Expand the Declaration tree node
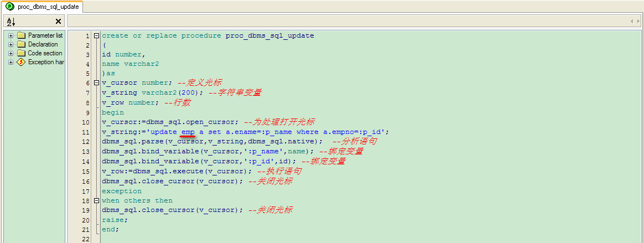 [11, 44]
